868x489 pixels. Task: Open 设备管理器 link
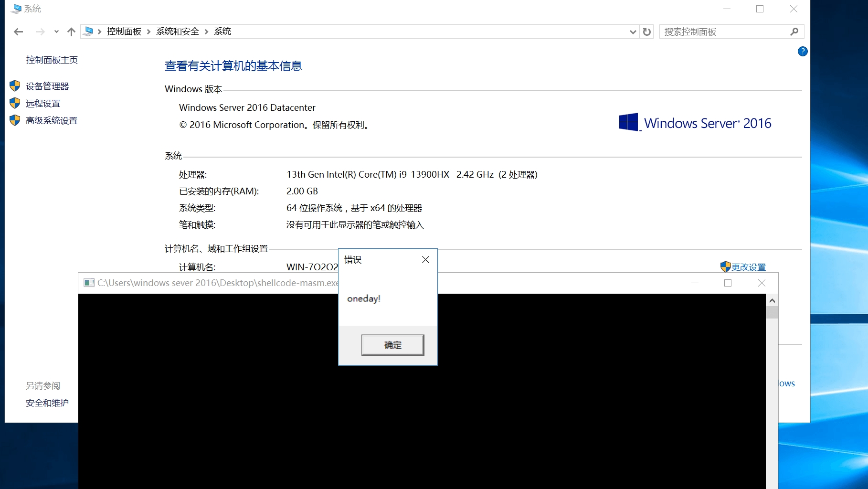coord(47,86)
